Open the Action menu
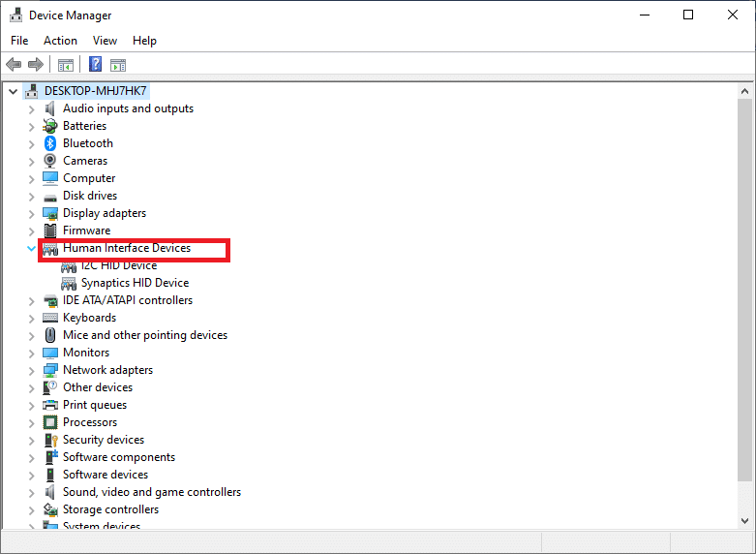The height and width of the screenshot is (554, 756). click(x=60, y=41)
